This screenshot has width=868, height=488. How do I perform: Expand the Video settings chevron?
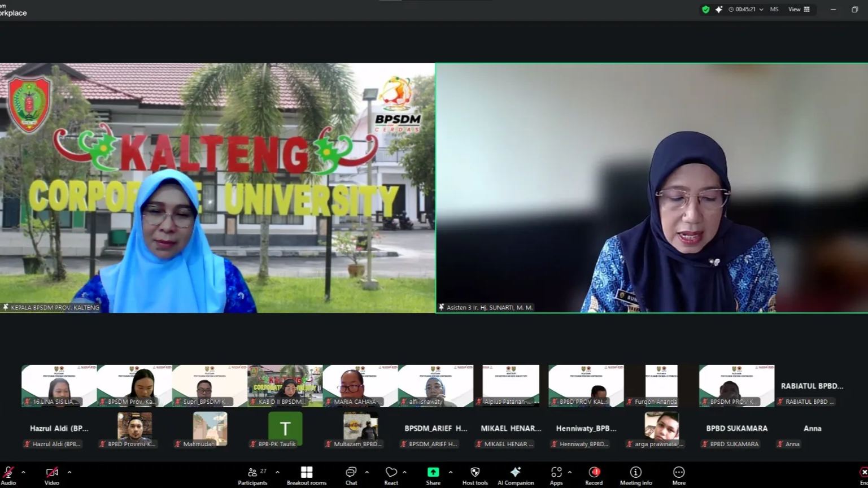pos(69,472)
